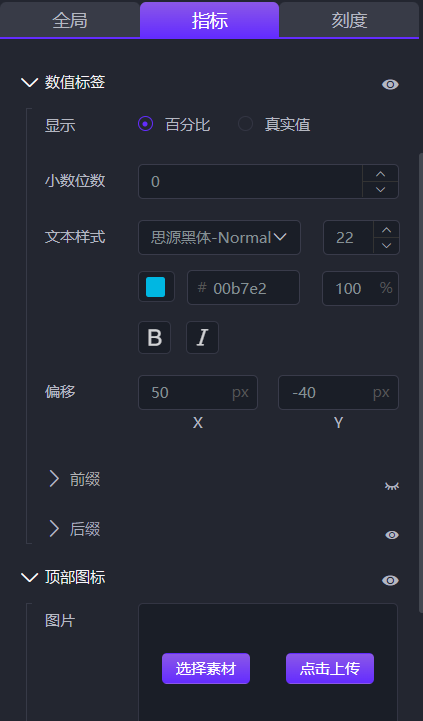Screen dimensions: 423x721
Task: Show the 前缀 prefix via closed-eye icon
Action: click(x=392, y=486)
